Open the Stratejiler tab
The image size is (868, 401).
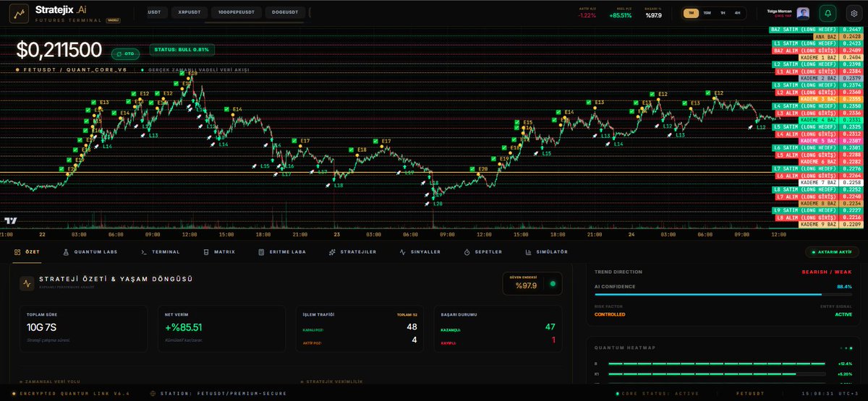(353, 252)
